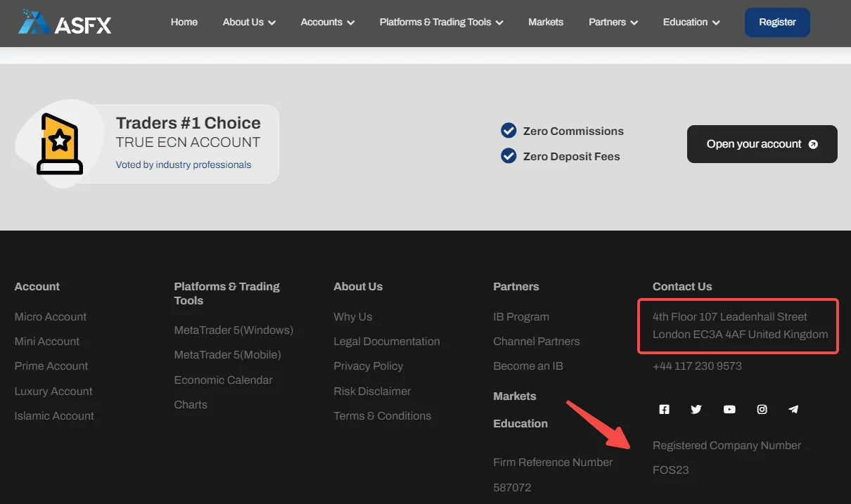
Task: Expand the Partners nav dropdown
Action: click(x=613, y=22)
